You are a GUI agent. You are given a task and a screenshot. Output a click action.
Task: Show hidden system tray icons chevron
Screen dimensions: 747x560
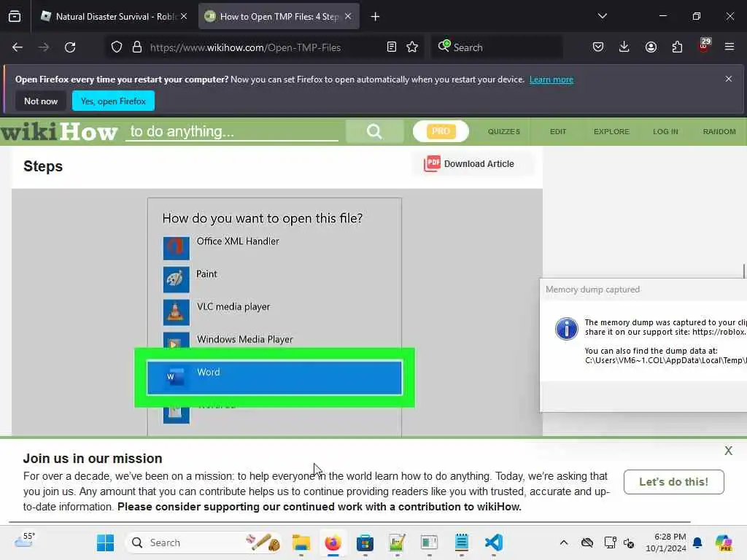pos(564,542)
